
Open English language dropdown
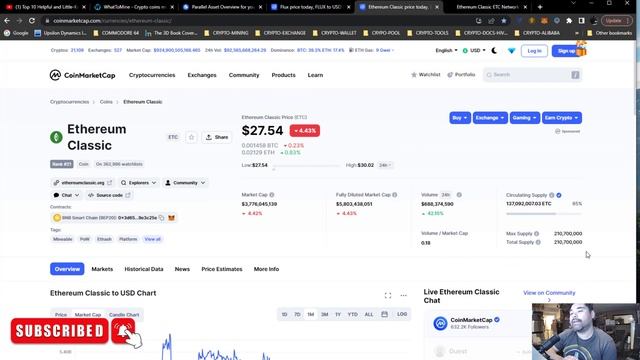point(446,51)
